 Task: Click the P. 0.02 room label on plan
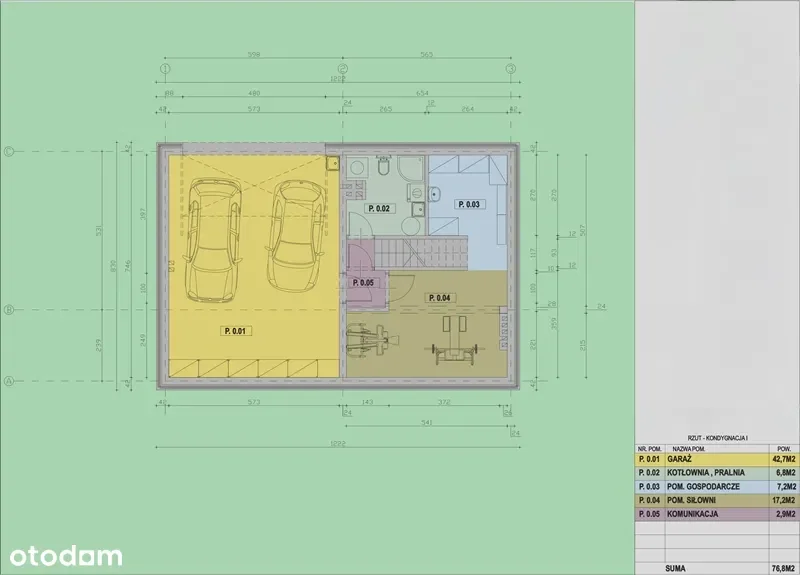378,208
